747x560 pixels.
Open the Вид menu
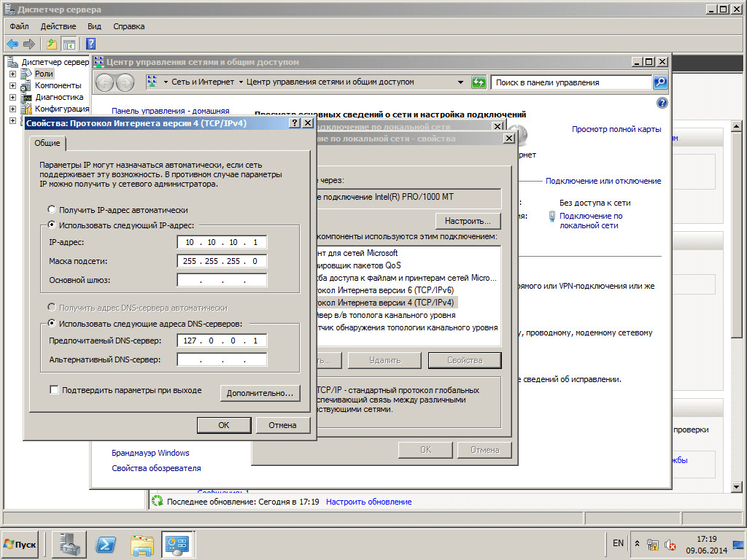pos(94,26)
